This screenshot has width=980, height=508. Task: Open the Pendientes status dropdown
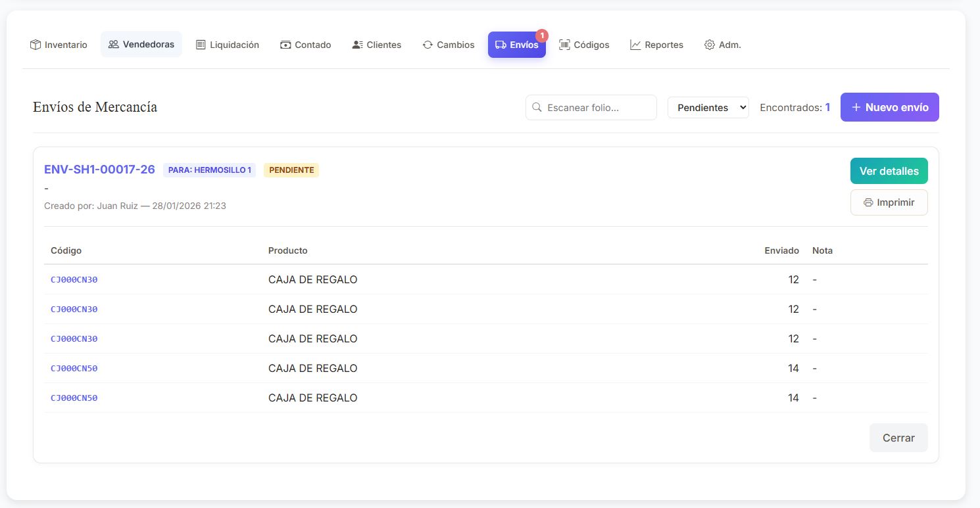tap(708, 107)
